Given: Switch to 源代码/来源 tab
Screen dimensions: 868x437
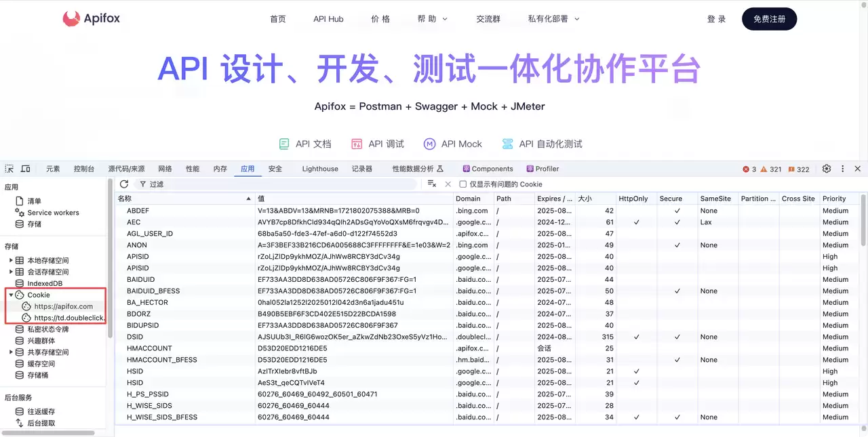Looking at the screenshot, I should [126, 169].
